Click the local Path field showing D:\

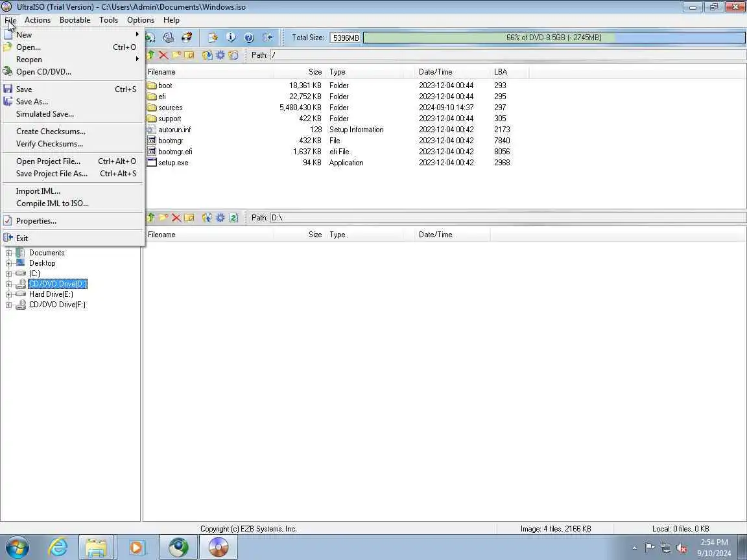pos(508,218)
